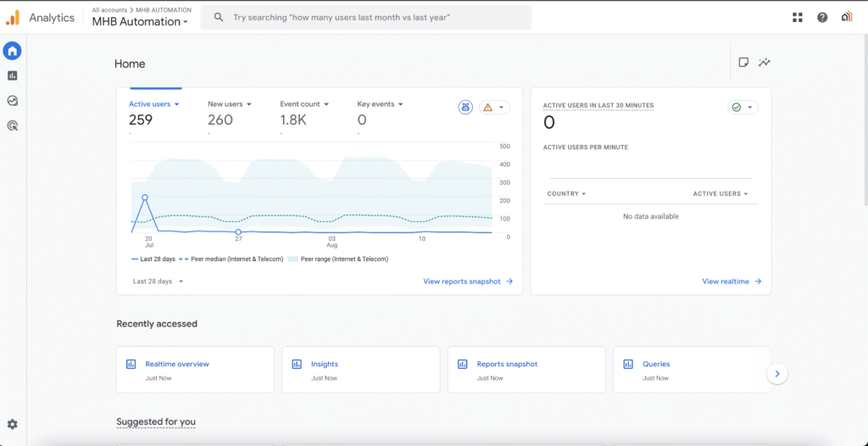Image resolution: width=868 pixels, height=446 pixels.
Task: Click the search magnifier icon
Action: pyautogui.click(x=219, y=17)
